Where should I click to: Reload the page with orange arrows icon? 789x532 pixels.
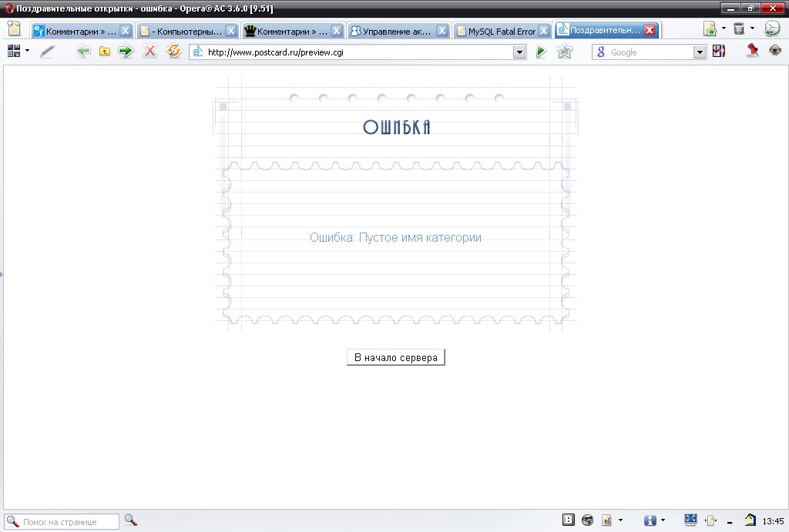click(173, 51)
